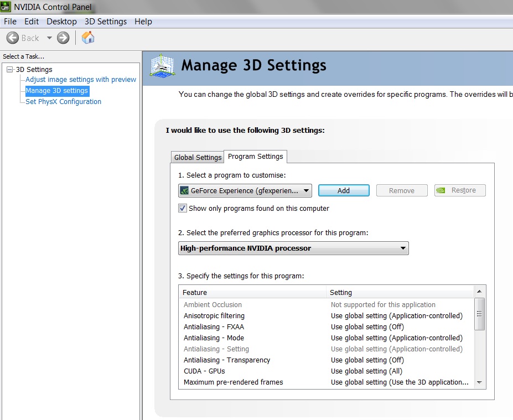The height and width of the screenshot is (420, 513).
Task: Click the Remove button
Action: (402, 191)
